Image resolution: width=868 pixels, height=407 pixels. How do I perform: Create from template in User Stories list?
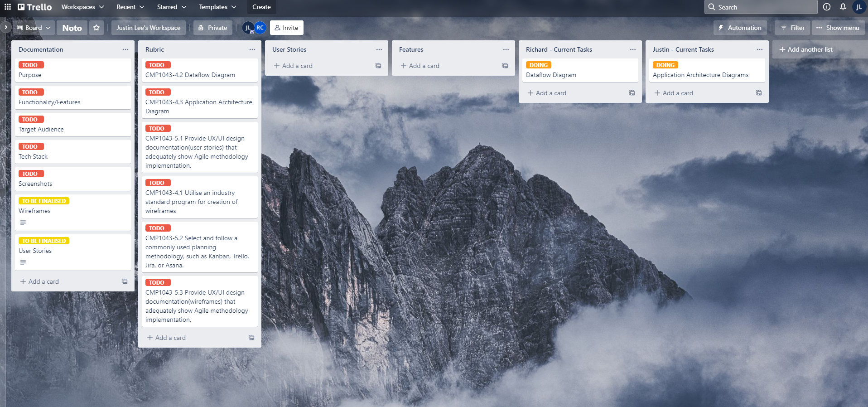pyautogui.click(x=378, y=66)
